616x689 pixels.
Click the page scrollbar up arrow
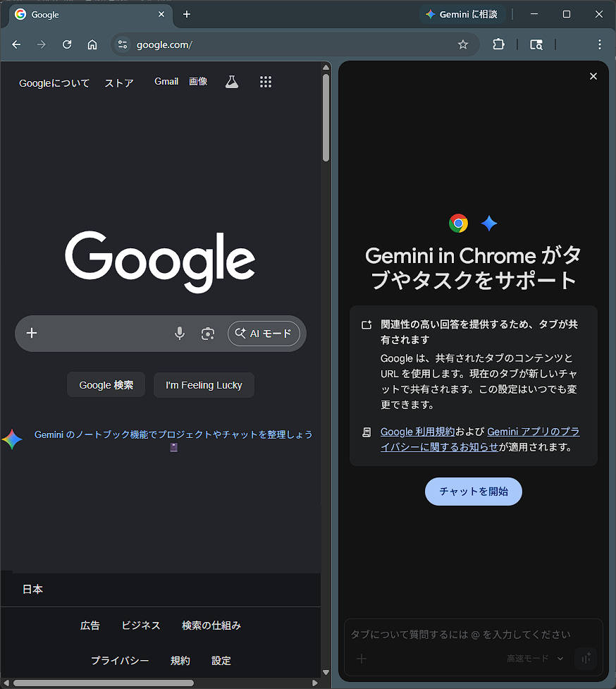[x=326, y=67]
